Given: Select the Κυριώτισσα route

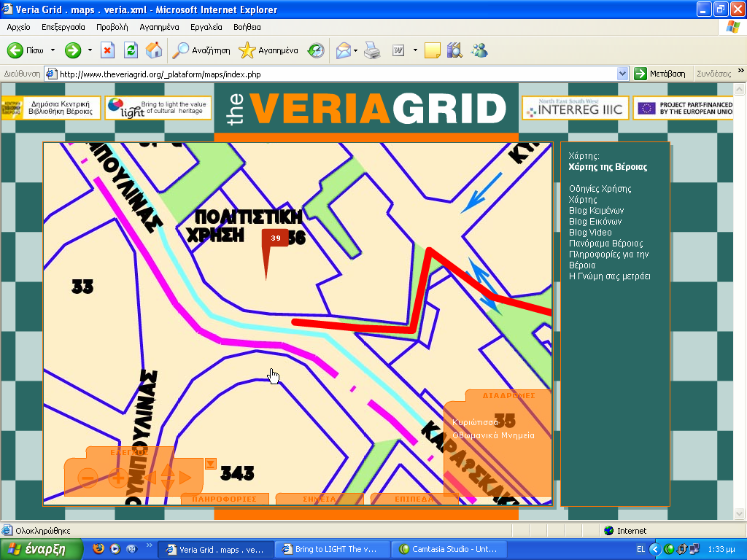Looking at the screenshot, I should [476, 422].
